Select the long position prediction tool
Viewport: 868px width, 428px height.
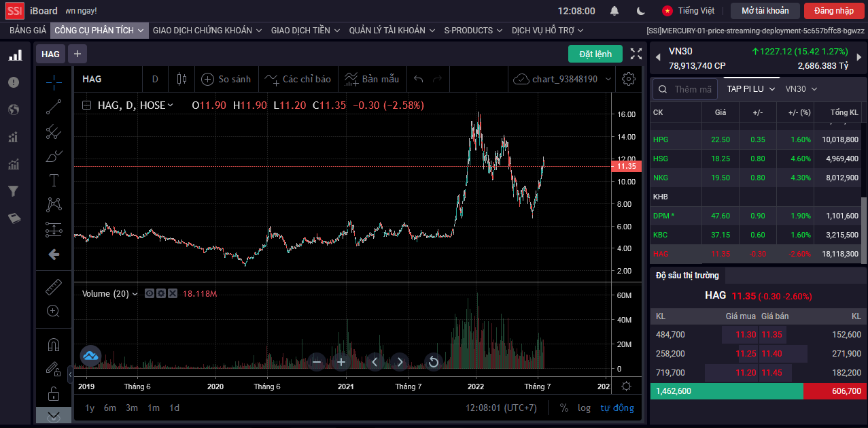[54, 229]
